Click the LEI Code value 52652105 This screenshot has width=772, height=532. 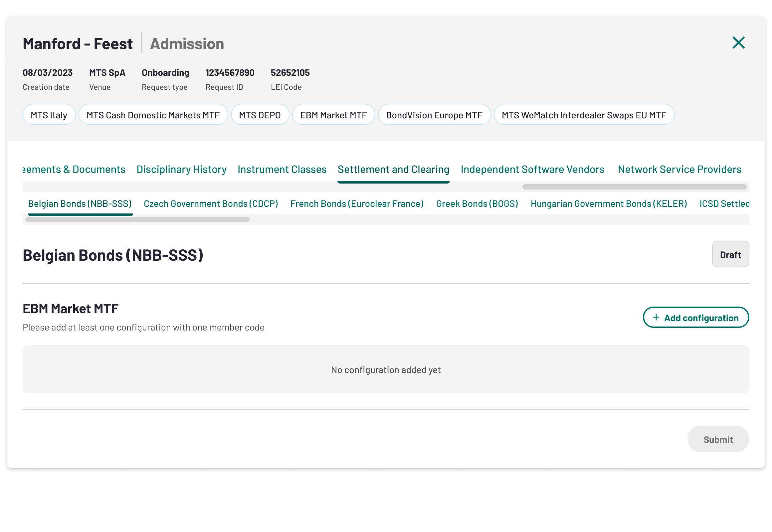(290, 73)
